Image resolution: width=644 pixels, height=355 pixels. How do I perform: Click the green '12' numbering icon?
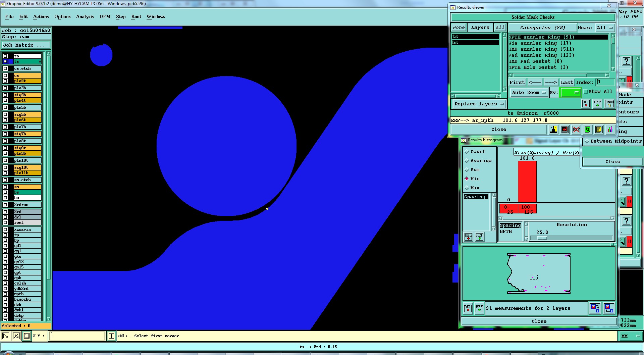tap(588, 130)
